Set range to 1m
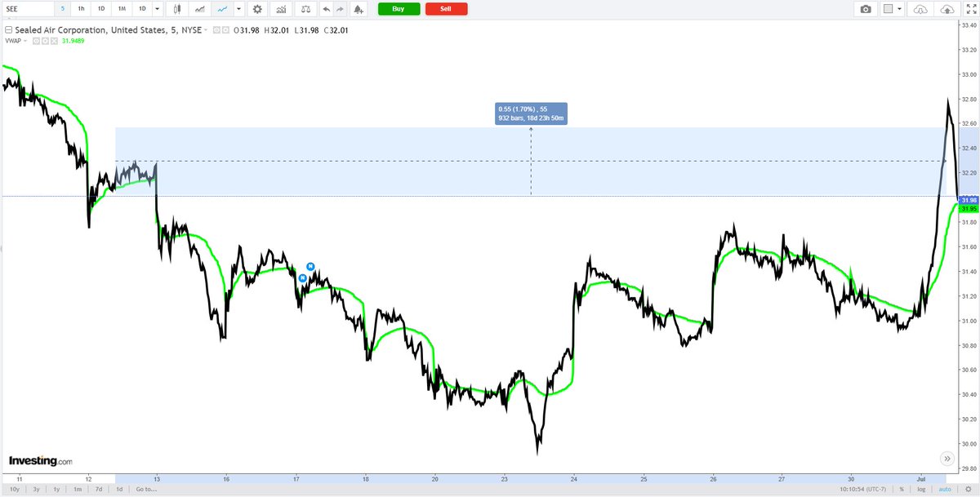980x497 pixels. click(78, 490)
